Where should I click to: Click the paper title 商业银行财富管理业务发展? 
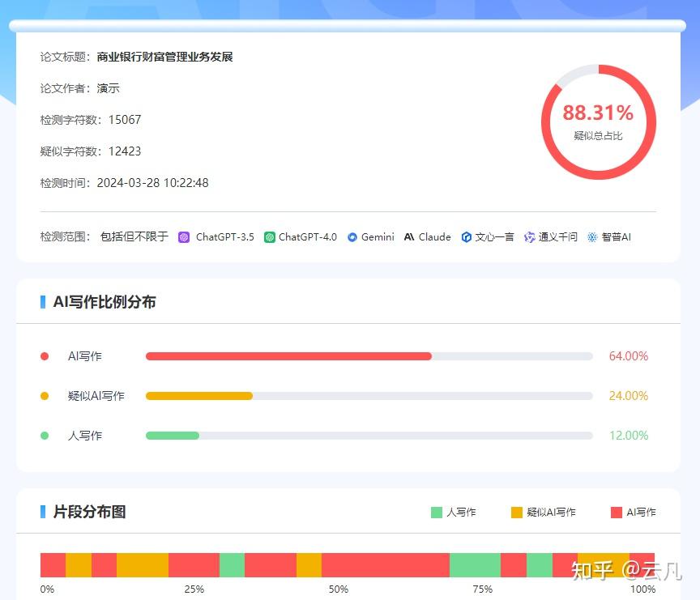tap(164, 57)
